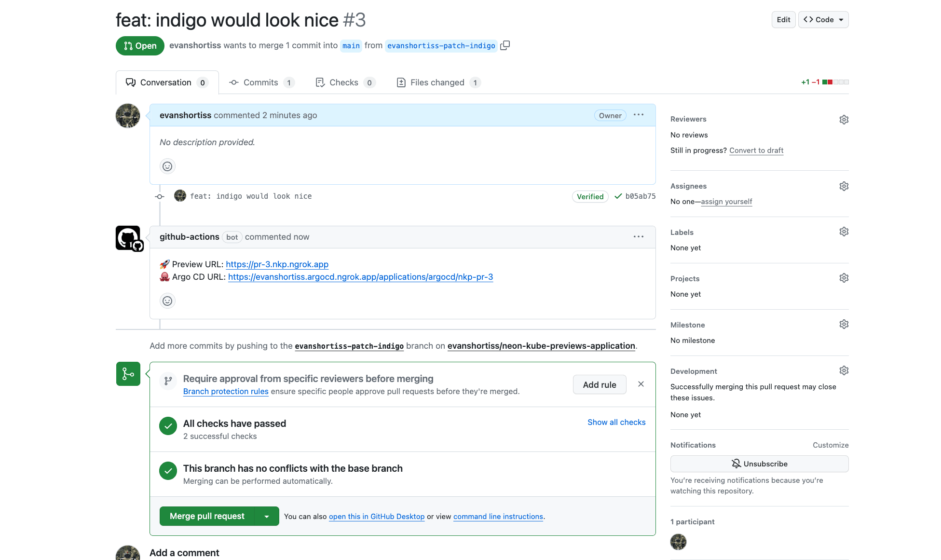Viewport: 941px width, 560px height.
Task: Switch to the Commits tab
Action: (261, 82)
